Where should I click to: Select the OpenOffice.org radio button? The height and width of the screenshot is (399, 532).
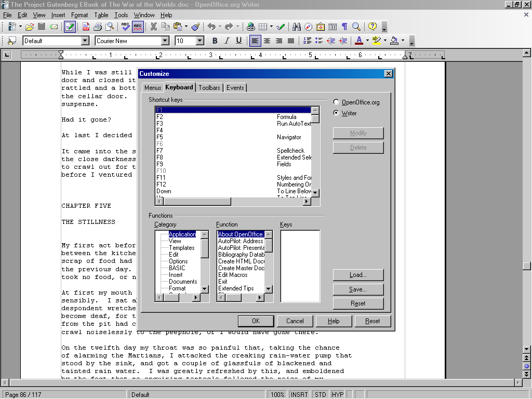coord(336,102)
